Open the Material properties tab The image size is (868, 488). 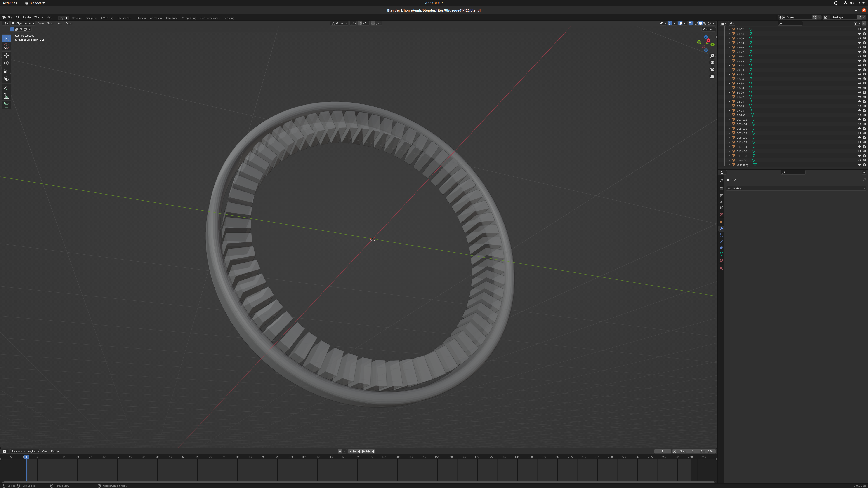pyautogui.click(x=721, y=261)
